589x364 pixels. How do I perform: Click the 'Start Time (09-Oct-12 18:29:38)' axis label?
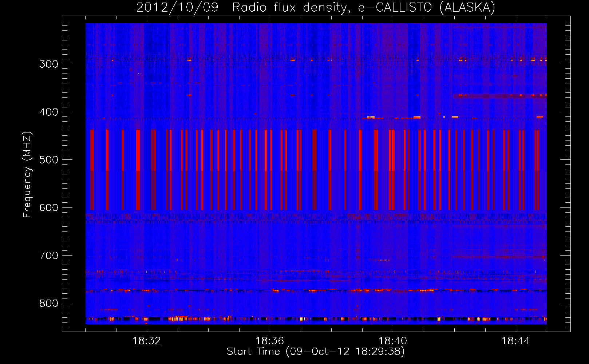(x=316, y=352)
